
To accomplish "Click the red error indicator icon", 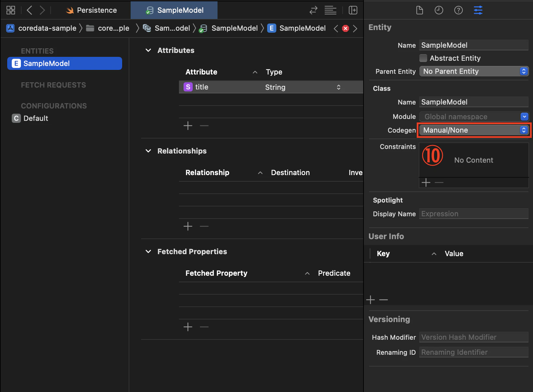I will [346, 28].
